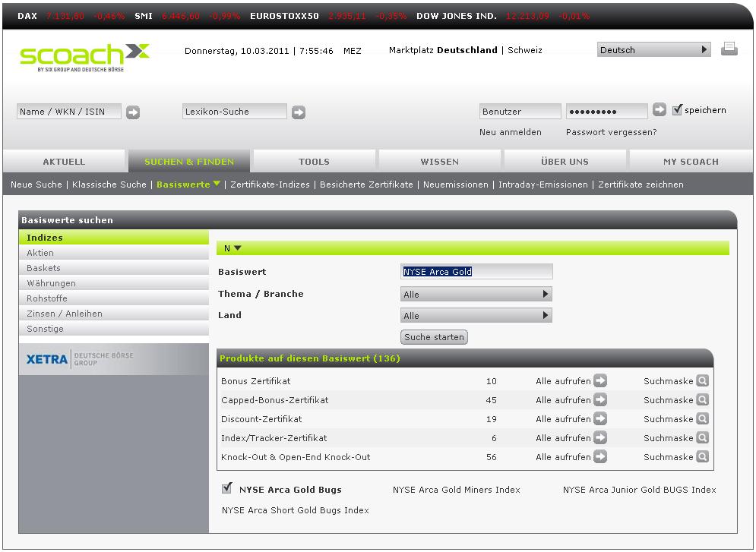Open Suchmaske magnifier for Bonus Zertifikat
The image size is (756, 552).
click(703, 380)
